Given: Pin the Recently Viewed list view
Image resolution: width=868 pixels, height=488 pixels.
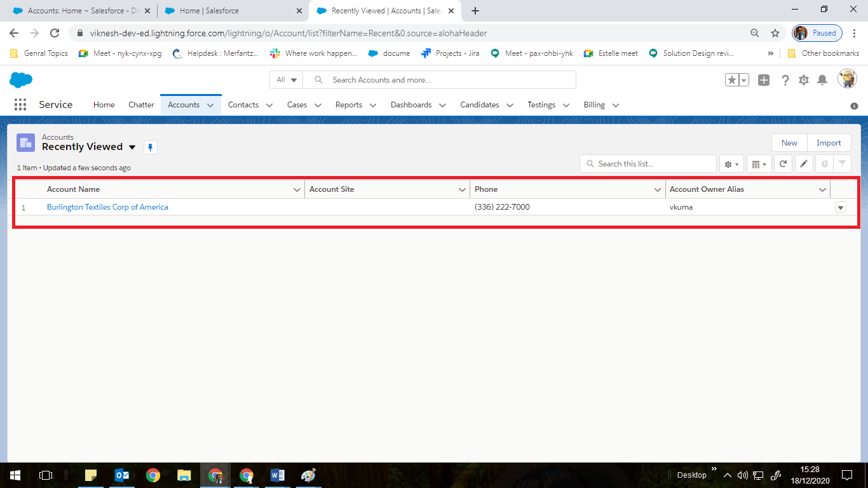Looking at the screenshot, I should pyautogui.click(x=150, y=147).
